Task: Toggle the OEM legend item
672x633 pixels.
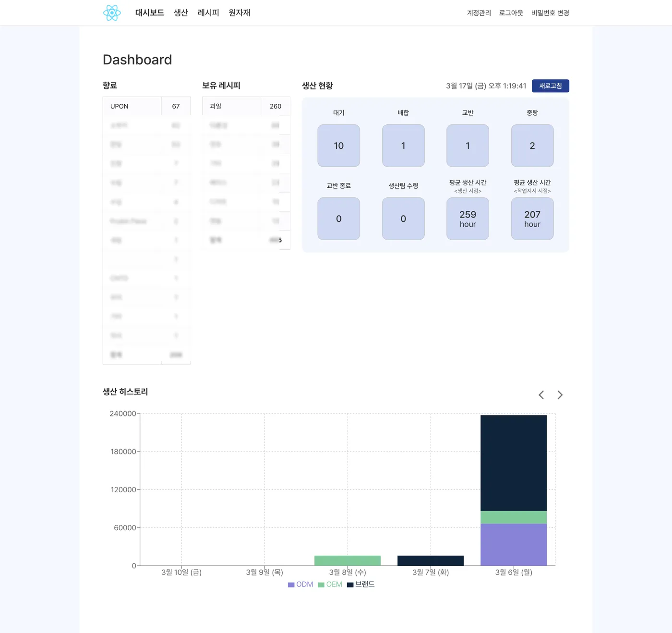Action: 330,584
